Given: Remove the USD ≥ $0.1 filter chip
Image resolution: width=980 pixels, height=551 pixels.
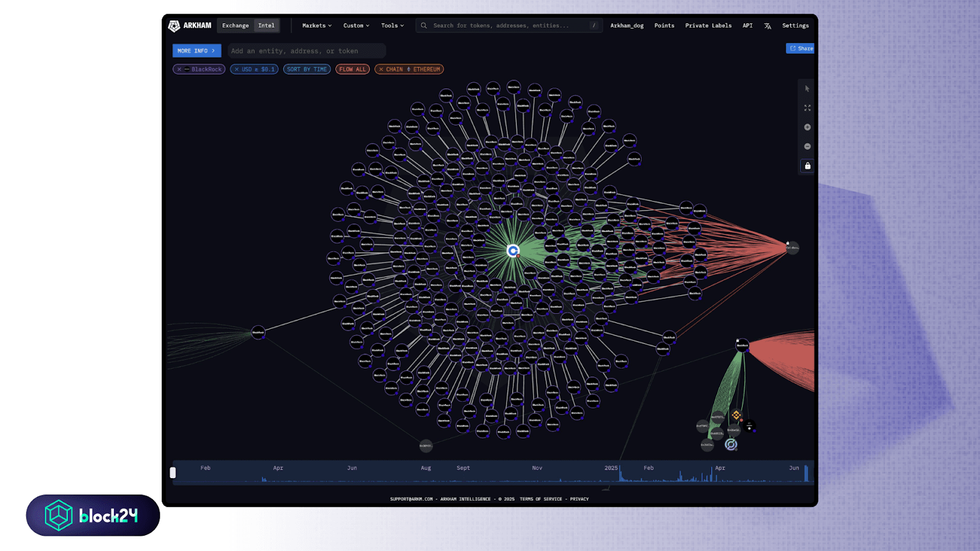Looking at the screenshot, I should point(236,69).
